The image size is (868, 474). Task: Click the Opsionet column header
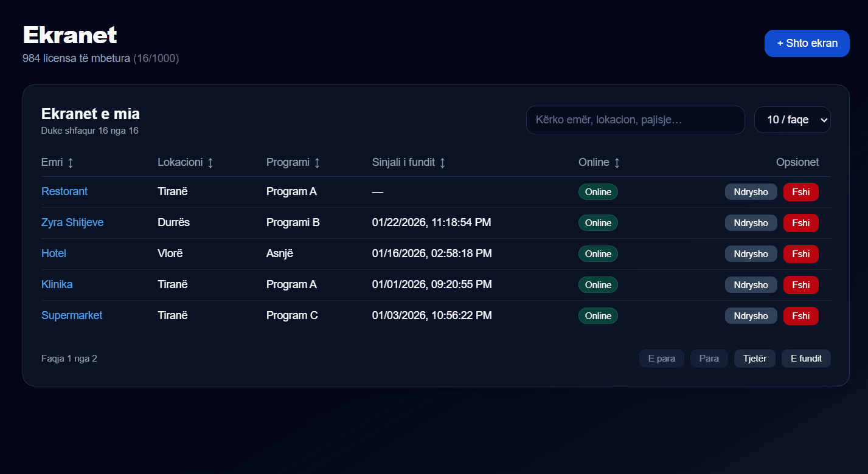797,162
